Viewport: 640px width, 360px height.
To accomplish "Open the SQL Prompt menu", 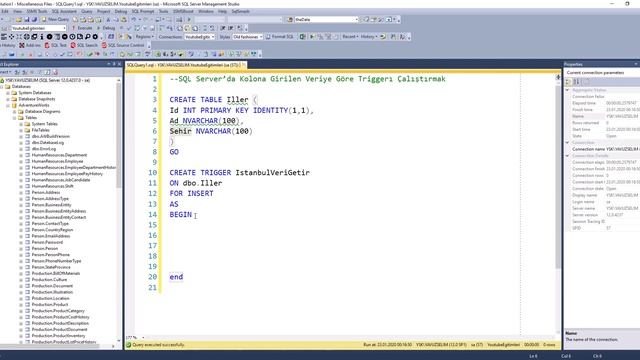I will point(142,11).
